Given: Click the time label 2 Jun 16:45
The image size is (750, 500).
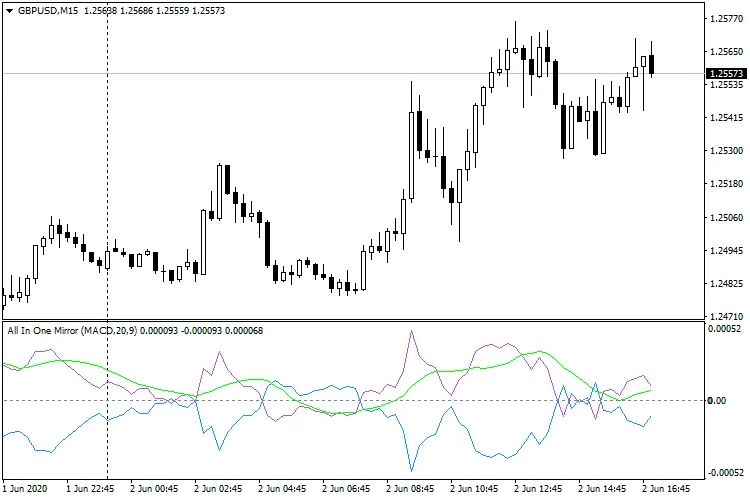Looking at the screenshot, I should click(x=666, y=489).
